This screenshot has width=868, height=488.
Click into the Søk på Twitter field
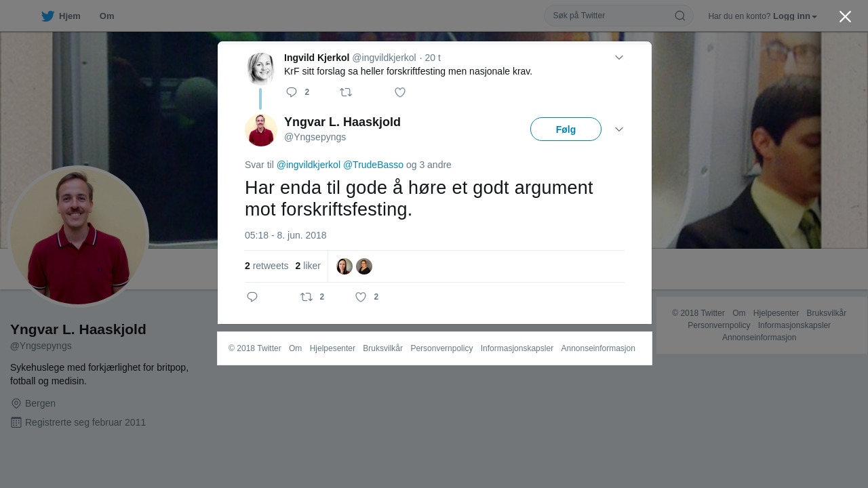[610, 16]
